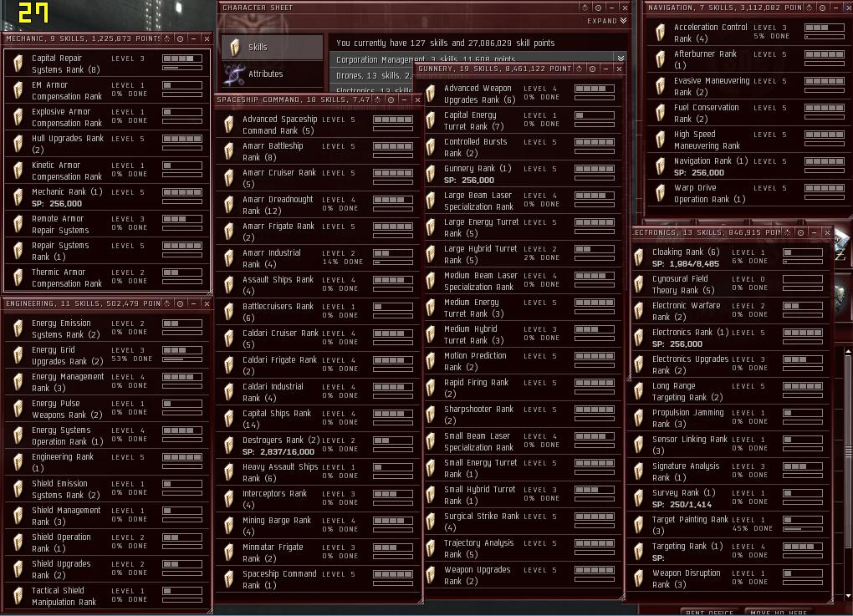
Task: Click the sparkle icon in Character Sheet header
Action: (x=585, y=8)
